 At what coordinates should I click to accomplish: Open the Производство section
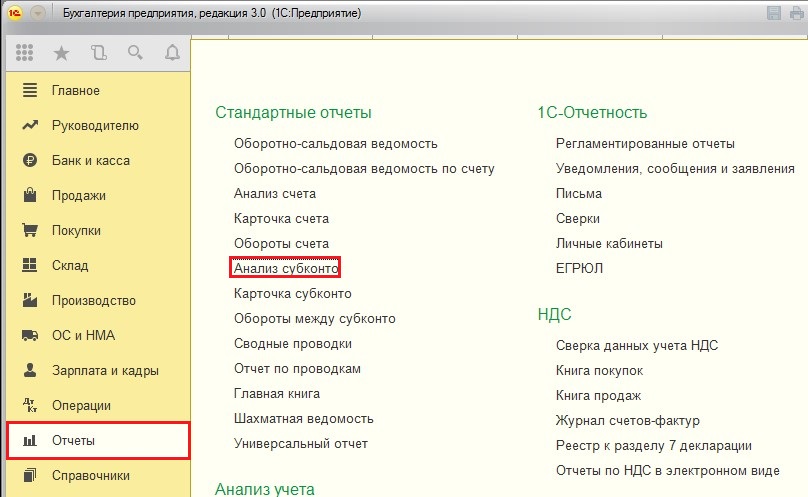[x=98, y=301]
